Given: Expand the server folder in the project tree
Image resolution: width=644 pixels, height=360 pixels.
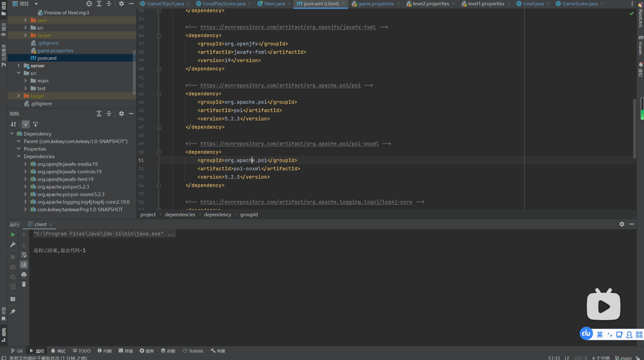Looking at the screenshot, I should pos(19,65).
